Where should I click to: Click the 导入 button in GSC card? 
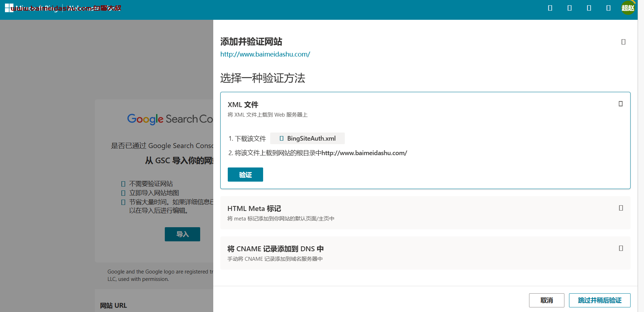click(x=182, y=234)
